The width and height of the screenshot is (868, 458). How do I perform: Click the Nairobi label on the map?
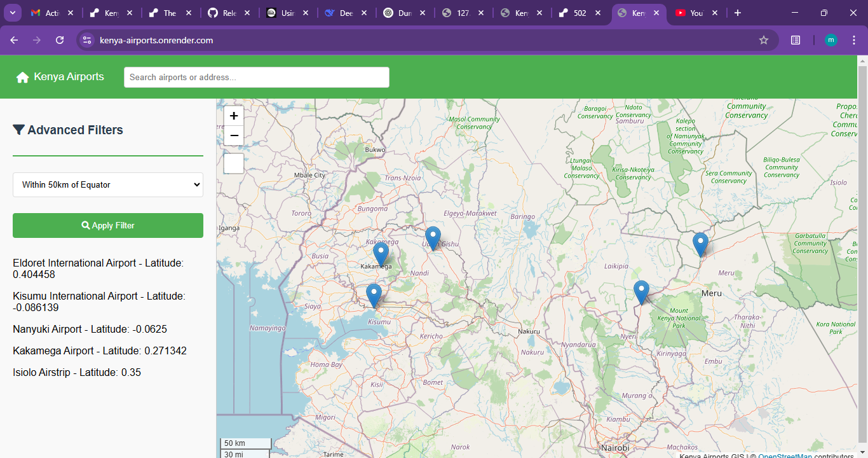click(615, 448)
